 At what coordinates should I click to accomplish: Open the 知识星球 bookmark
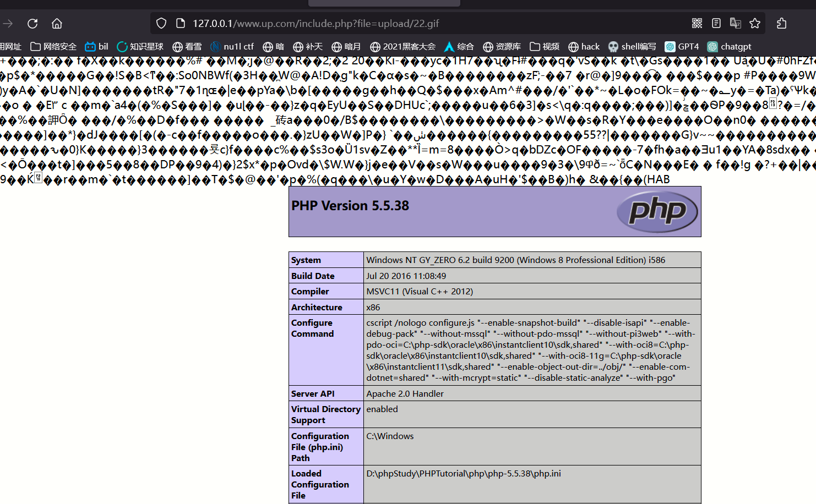click(x=140, y=47)
